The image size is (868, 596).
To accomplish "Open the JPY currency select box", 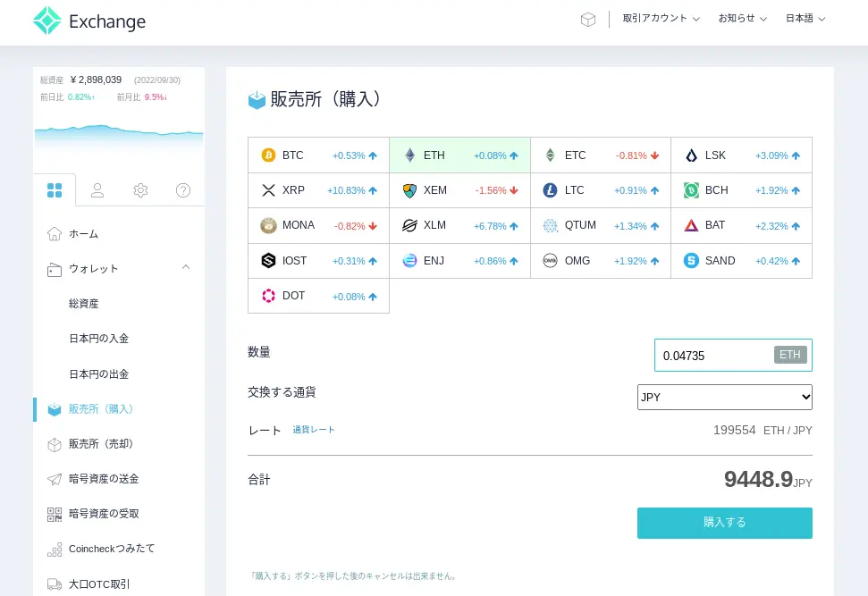I will [x=725, y=398].
